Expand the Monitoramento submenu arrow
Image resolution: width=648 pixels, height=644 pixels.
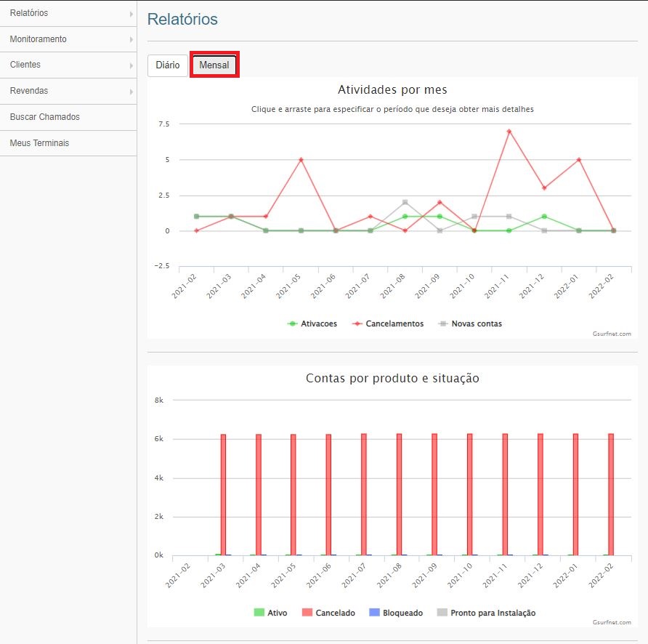point(131,39)
